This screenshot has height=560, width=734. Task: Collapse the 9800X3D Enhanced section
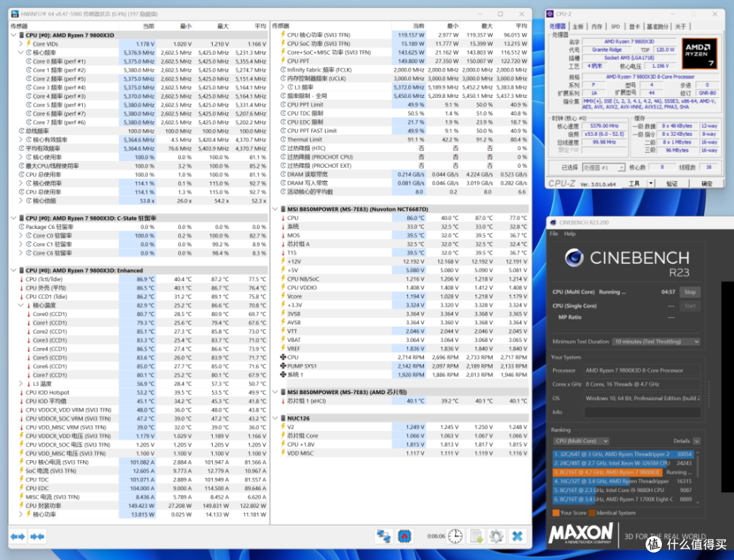click(14, 270)
